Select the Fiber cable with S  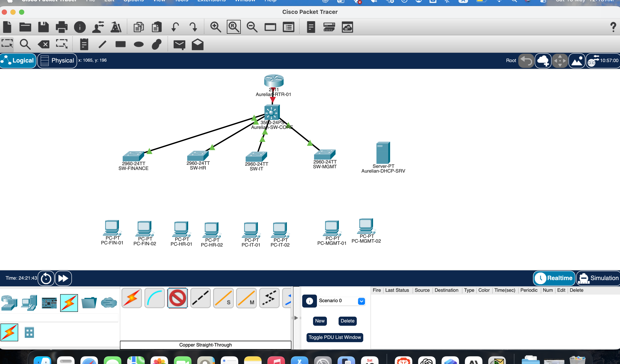223,298
